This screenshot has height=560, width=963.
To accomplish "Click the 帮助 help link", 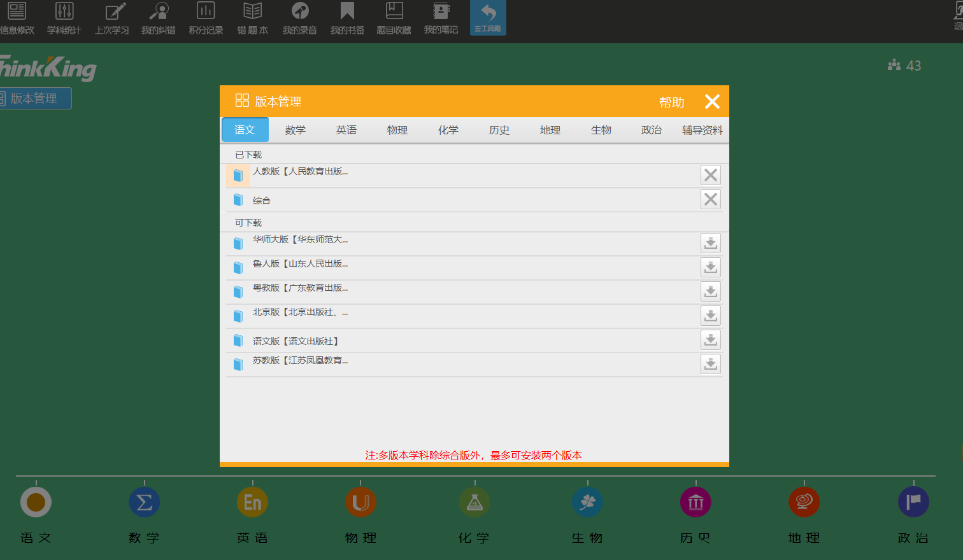I will [x=671, y=102].
